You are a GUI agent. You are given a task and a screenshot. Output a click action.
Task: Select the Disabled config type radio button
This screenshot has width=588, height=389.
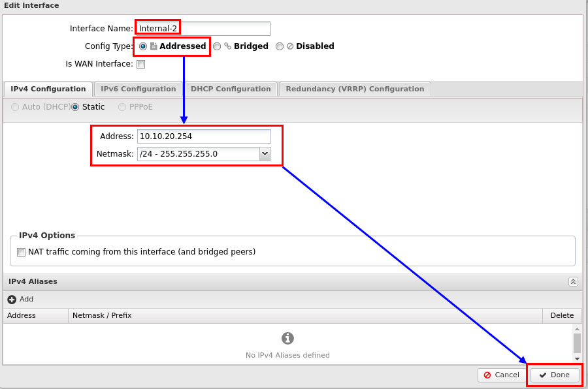280,46
